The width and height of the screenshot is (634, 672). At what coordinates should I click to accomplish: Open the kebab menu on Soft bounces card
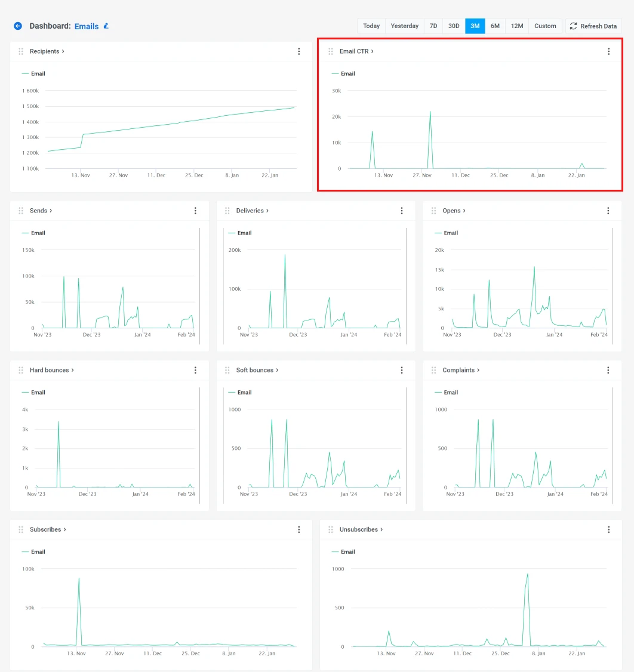(402, 370)
